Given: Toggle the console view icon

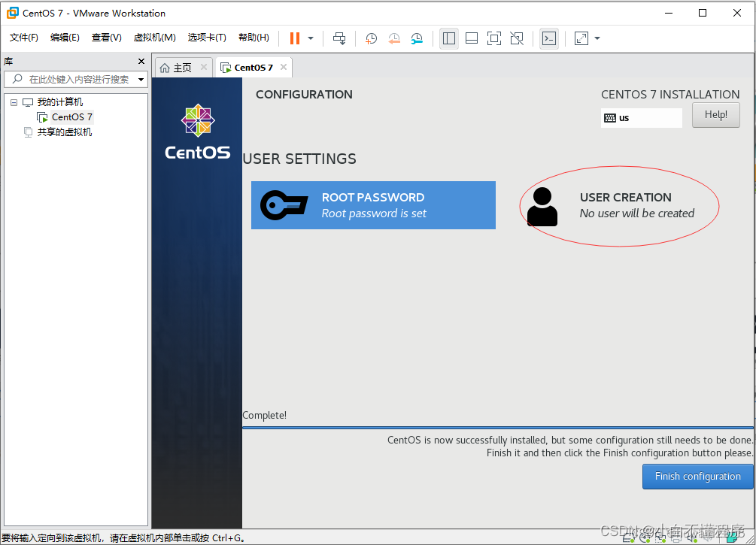Looking at the screenshot, I should [x=549, y=38].
